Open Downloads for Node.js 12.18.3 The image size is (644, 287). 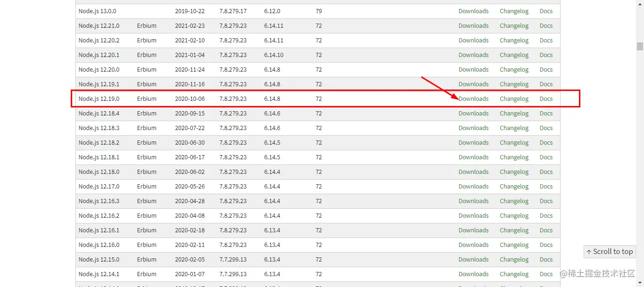pos(473,128)
